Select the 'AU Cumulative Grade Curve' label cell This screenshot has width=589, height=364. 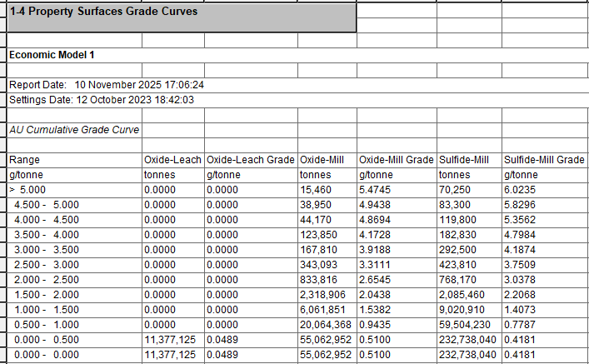73,130
